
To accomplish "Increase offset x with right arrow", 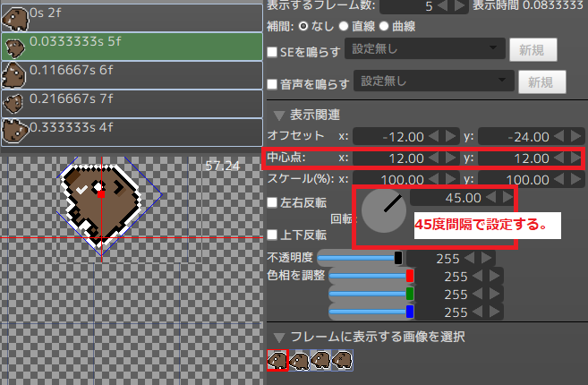I will point(450,136).
